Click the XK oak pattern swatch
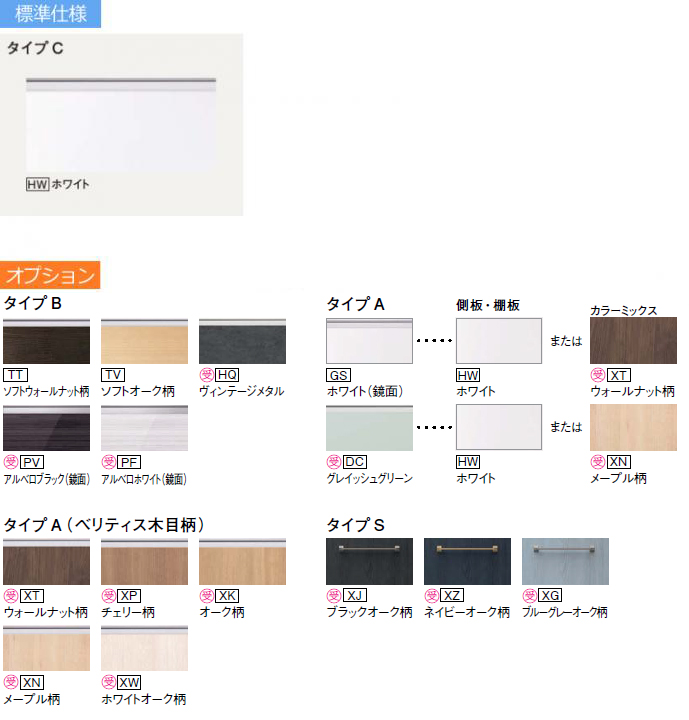 pos(242,562)
